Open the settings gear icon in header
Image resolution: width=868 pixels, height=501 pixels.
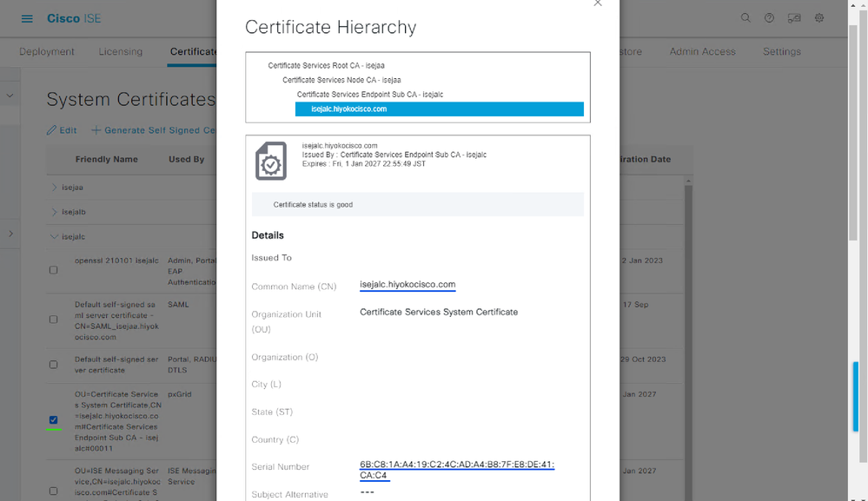click(x=819, y=17)
